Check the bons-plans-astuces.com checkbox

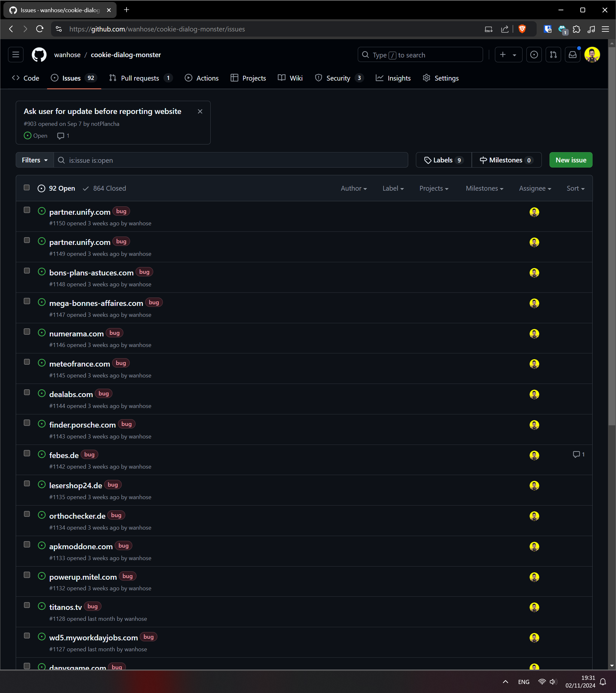pos(27,271)
